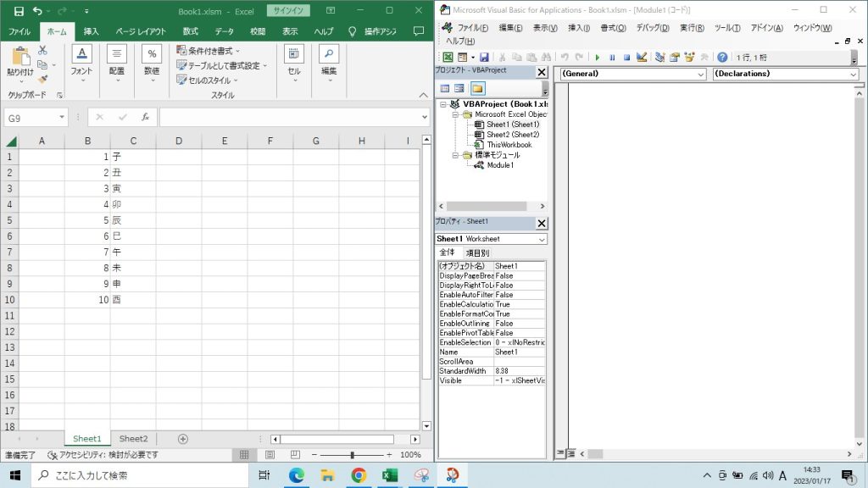Stop execution with the Reset square icon

(x=626, y=58)
